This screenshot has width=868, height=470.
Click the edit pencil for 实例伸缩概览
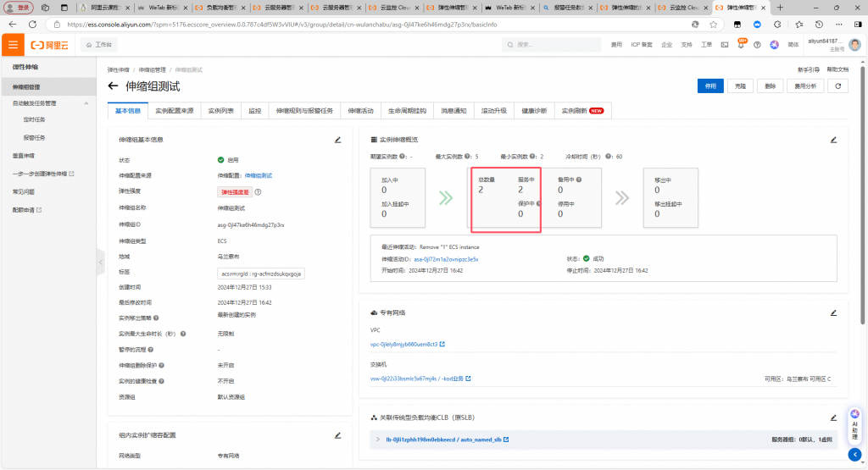coord(833,140)
